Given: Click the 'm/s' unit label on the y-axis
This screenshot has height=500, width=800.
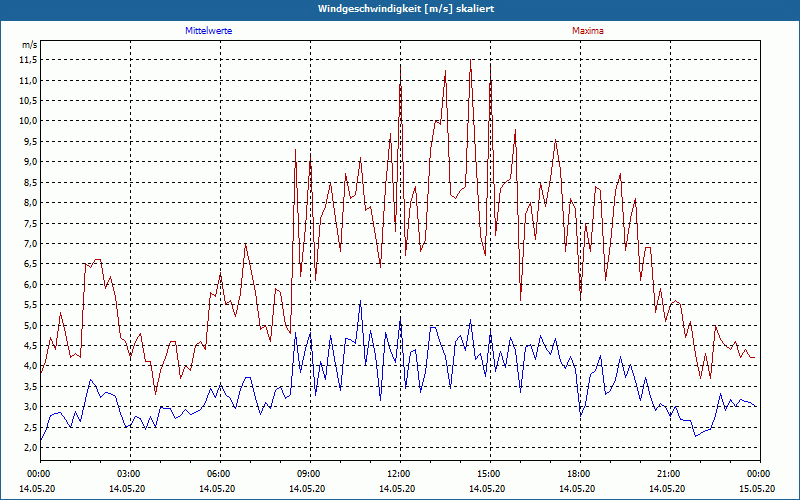Looking at the screenshot, I should pyautogui.click(x=30, y=45).
